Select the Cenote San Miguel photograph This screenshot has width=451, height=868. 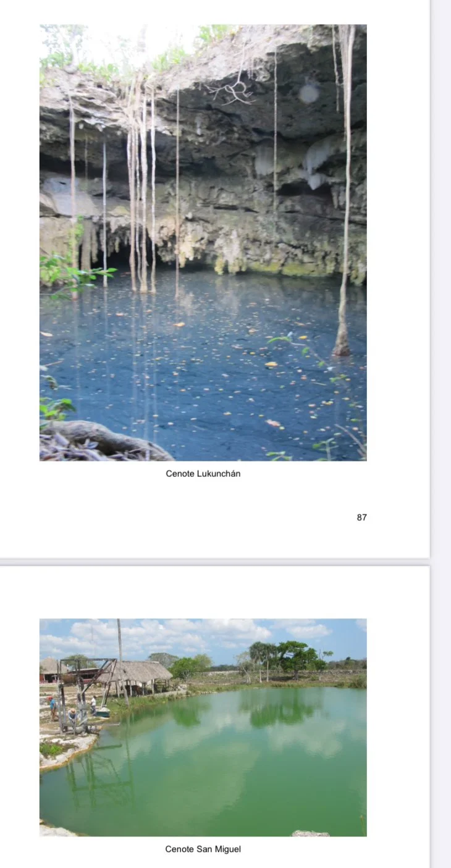coord(203,727)
